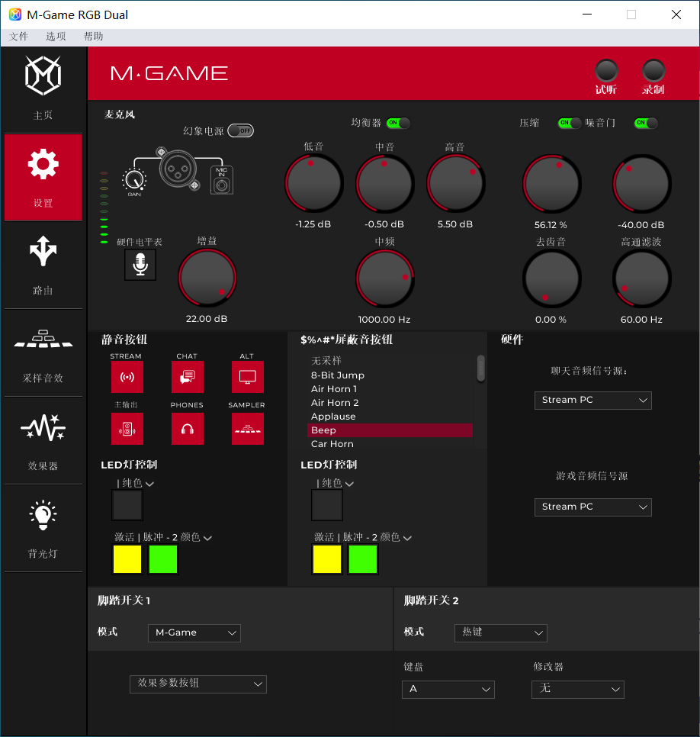Image resolution: width=700 pixels, height=737 pixels.
Task: Select Air Horn 2 sample
Action: [390, 402]
